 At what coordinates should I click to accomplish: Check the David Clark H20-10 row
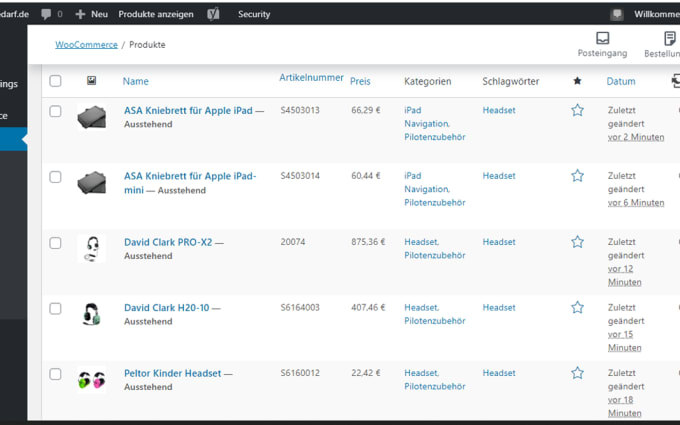(x=55, y=308)
